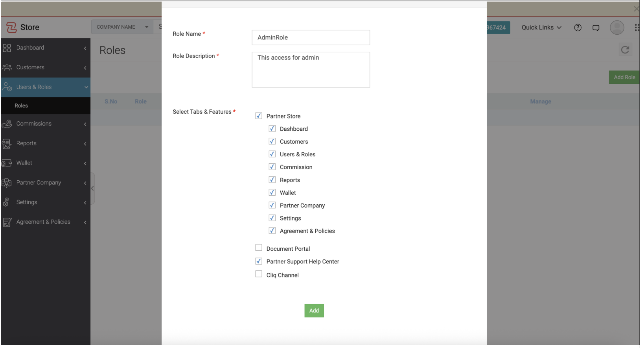Uncheck the Customers feature checkbox
Viewport: 644px width, 348px height.
[x=272, y=141]
